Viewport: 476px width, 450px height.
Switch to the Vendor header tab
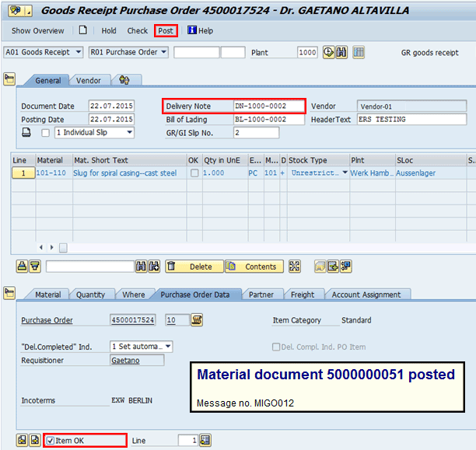[x=88, y=80]
